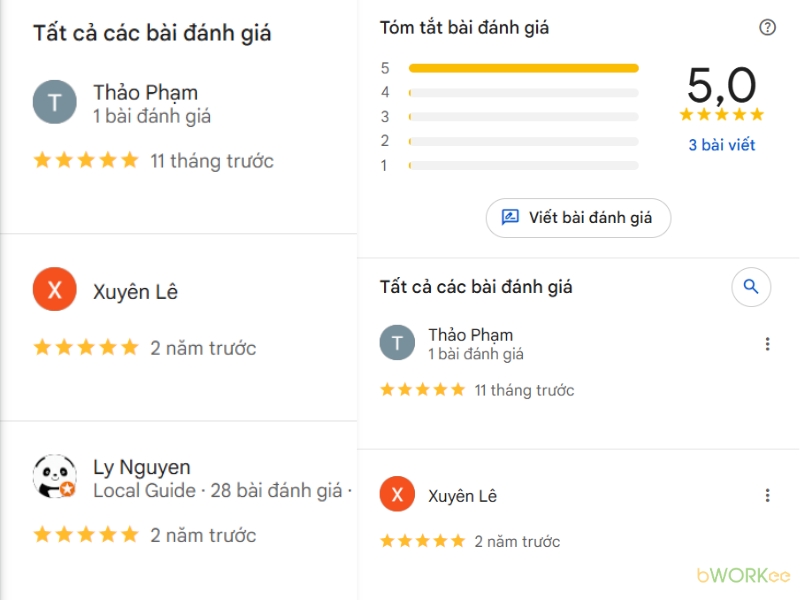This screenshot has height=600, width=800.
Task: Open the 3 bài viết link
Action: (x=720, y=145)
